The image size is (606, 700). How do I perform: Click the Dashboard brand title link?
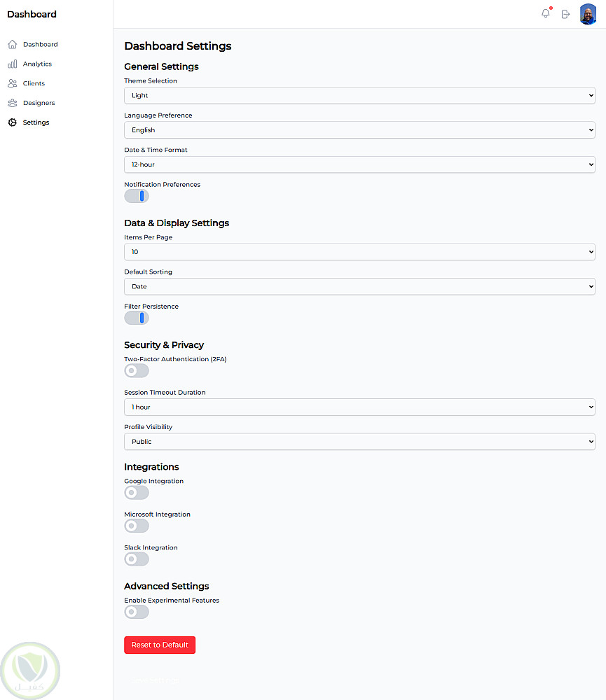32,14
